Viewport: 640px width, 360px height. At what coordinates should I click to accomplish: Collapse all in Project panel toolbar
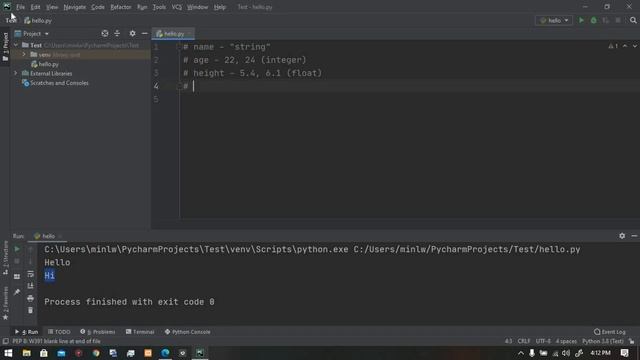click(117, 33)
